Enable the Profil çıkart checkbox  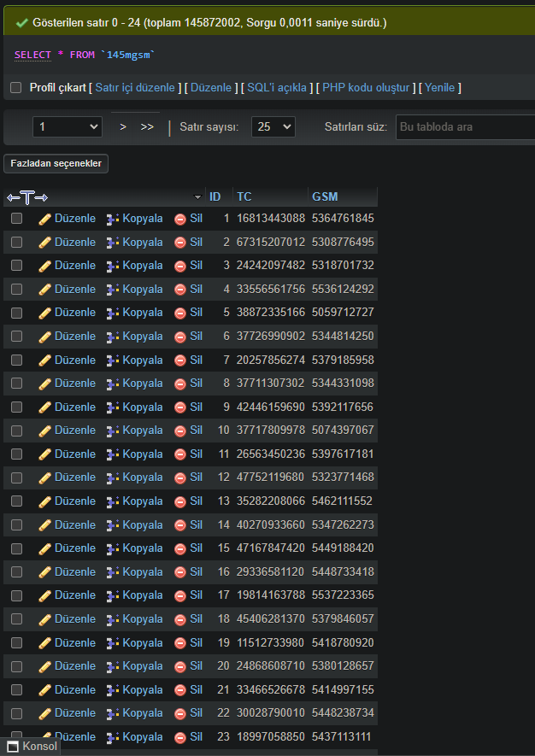pyautogui.click(x=15, y=88)
